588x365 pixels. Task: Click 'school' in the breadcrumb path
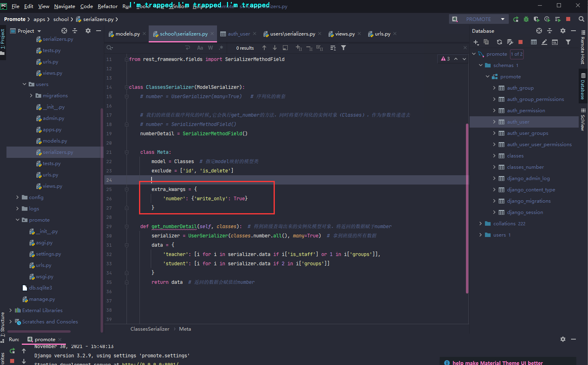click(x=61, y=19)
